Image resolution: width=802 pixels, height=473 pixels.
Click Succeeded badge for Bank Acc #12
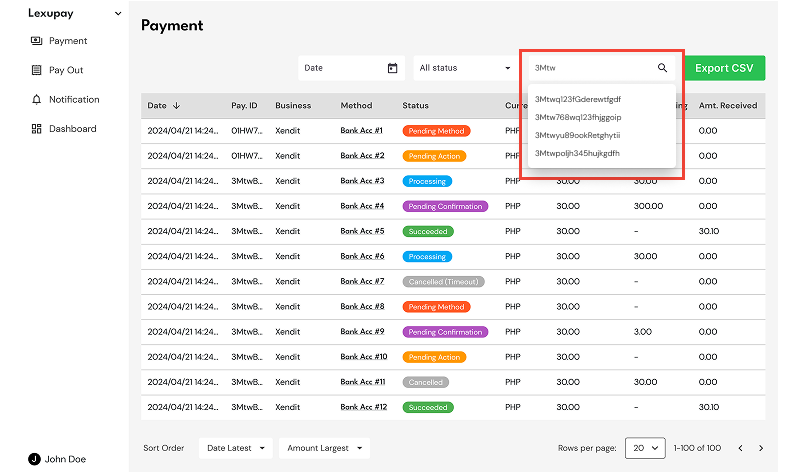tap(428, 407)
